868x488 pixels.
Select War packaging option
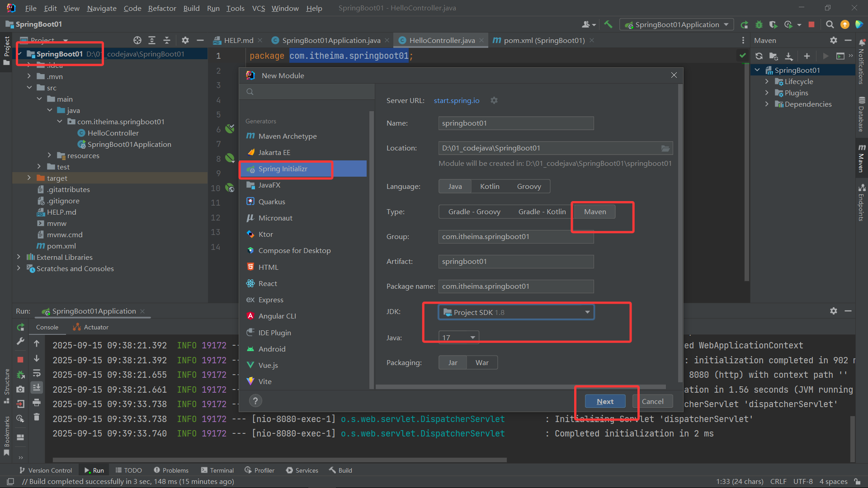(482, 362)
